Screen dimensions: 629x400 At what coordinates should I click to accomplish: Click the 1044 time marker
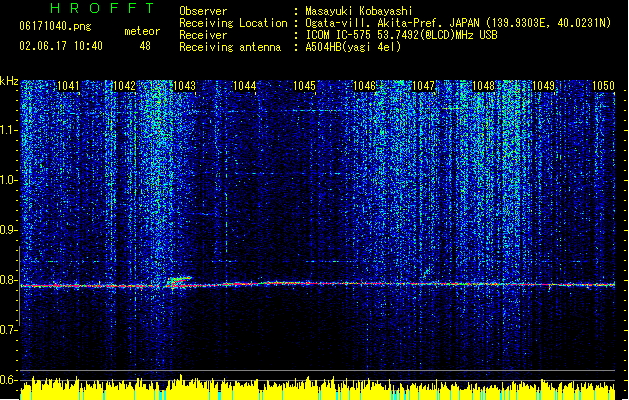pos(244,86)
